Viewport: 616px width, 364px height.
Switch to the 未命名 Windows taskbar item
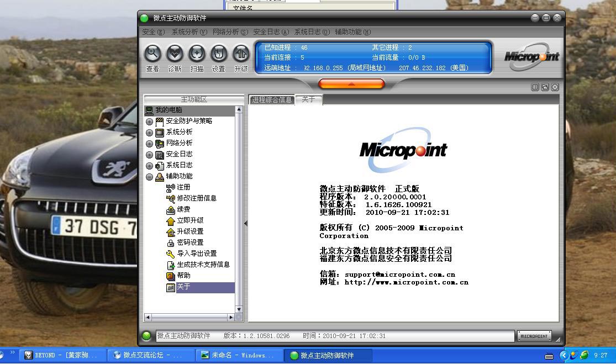240,355
